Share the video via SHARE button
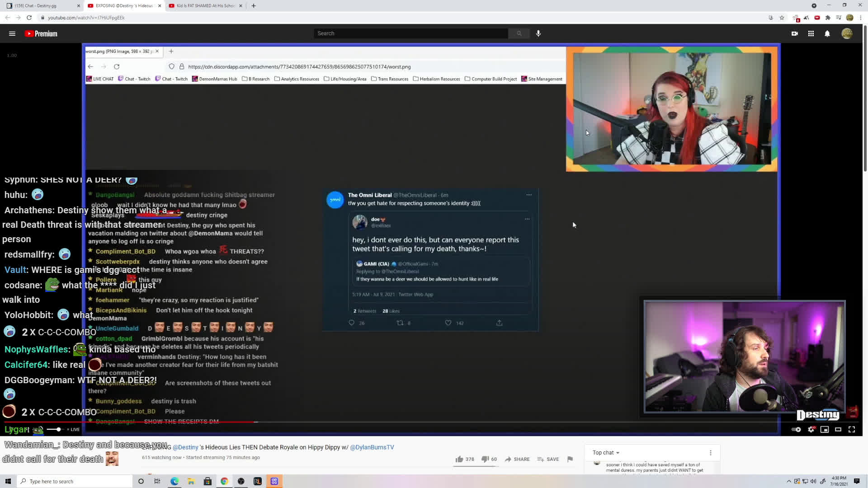The height and width of the screenshot is (488, 868). [517, 459]
